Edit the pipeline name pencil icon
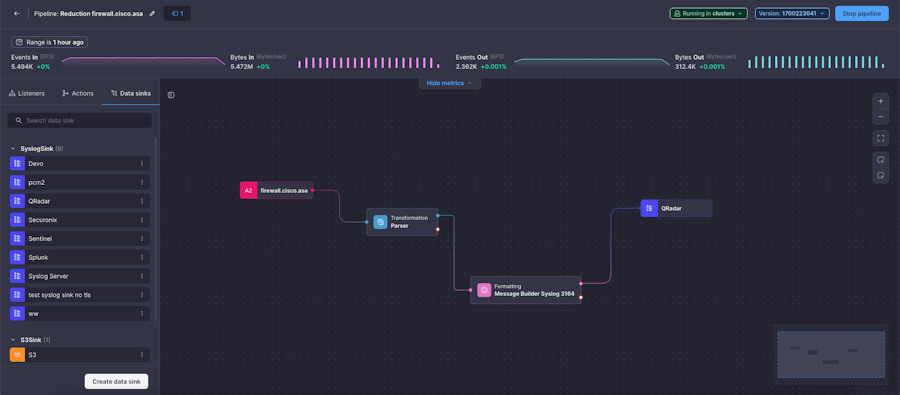This screenshot has width=900, height=395. point(152,13)
